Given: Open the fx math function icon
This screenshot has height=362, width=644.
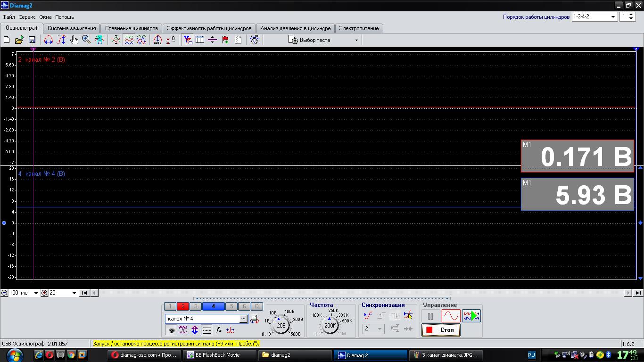Looking at the screenshot, I should click(219, 330).
